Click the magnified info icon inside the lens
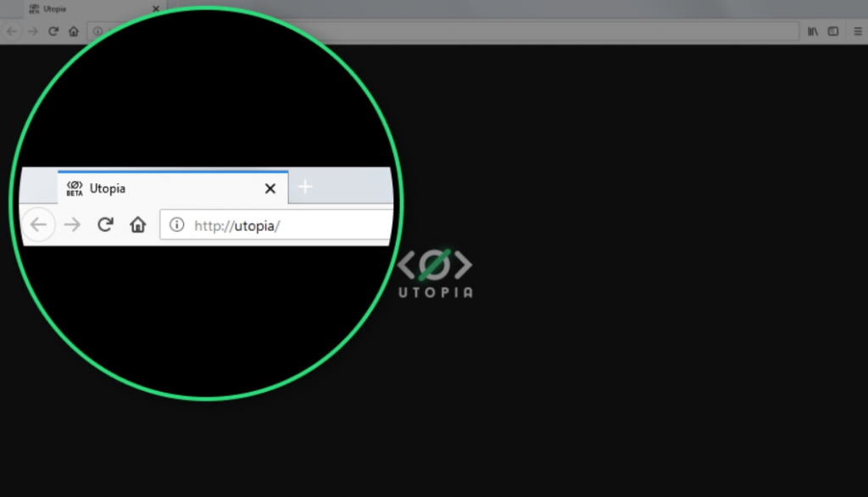The image size is (868, 497). [x=176, y=225]
